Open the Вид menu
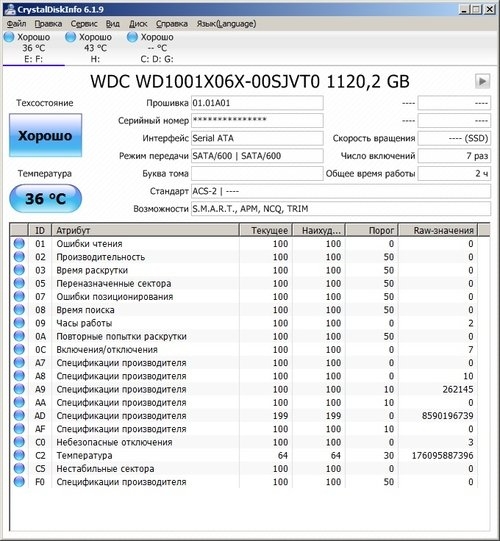This screenshot has height=541, width=500. coord(112,24)
